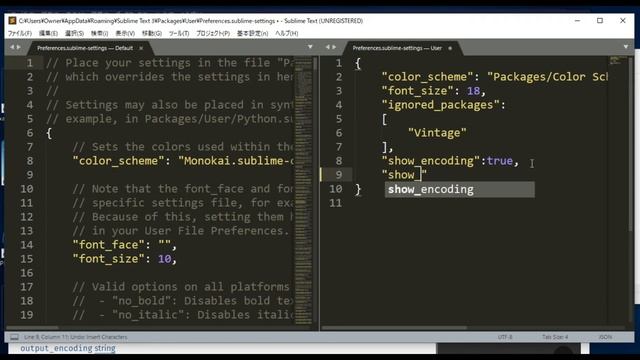This screenshot has width=640, height=360.
Task: Click the closing brace on line 10
Action: coord(358,189)
